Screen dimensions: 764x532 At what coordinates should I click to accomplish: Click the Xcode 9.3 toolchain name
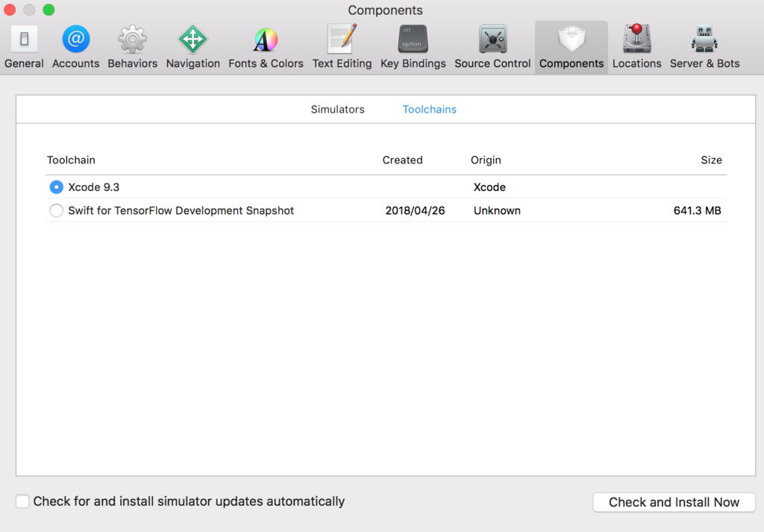(x=93, y=187)
